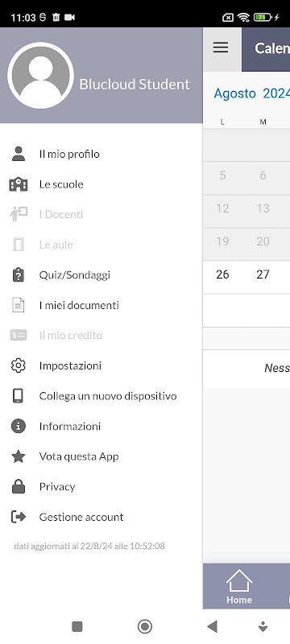This screenshot has height=644, width=290.
Task: Open the school building icon for Le scuole
Action: pos(18,184)
